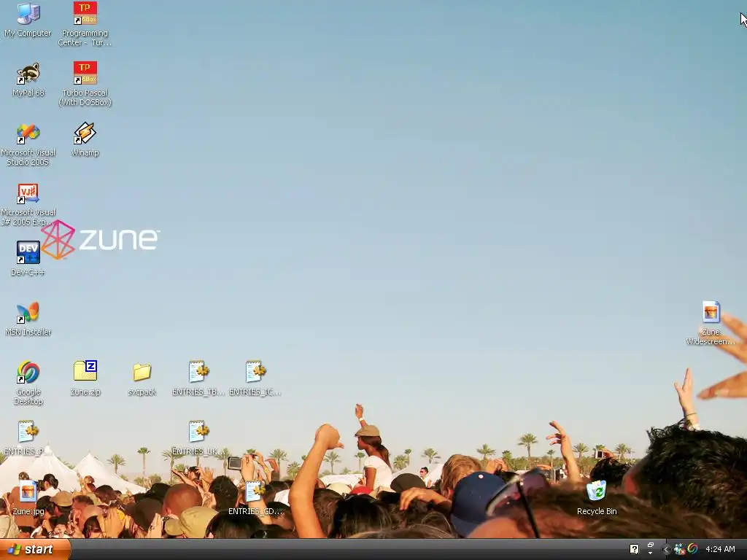Open the Start menu

pyautogui.click(x=35, y=550)
